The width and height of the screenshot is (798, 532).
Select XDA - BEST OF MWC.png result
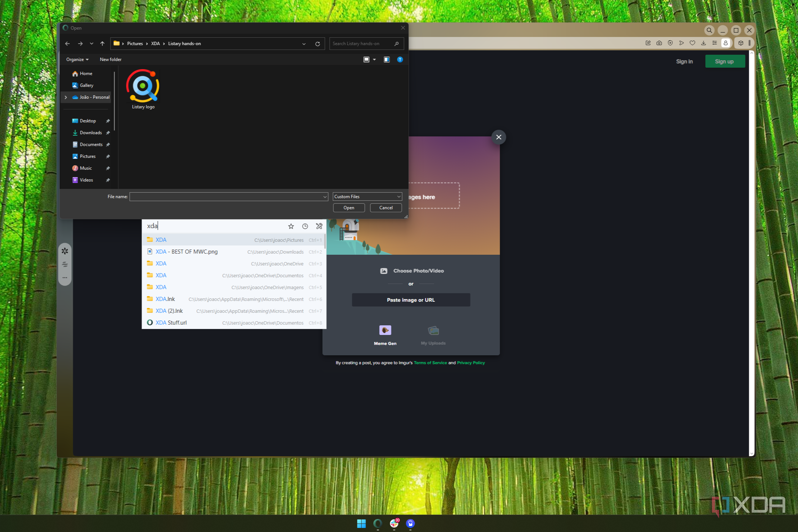tap(234, 252)
